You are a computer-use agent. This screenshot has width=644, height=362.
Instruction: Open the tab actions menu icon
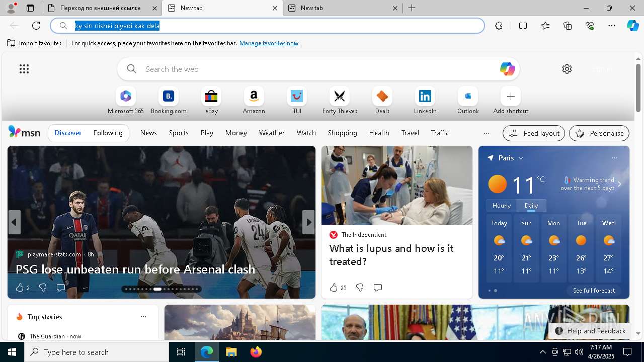click(x=30, y=8)
